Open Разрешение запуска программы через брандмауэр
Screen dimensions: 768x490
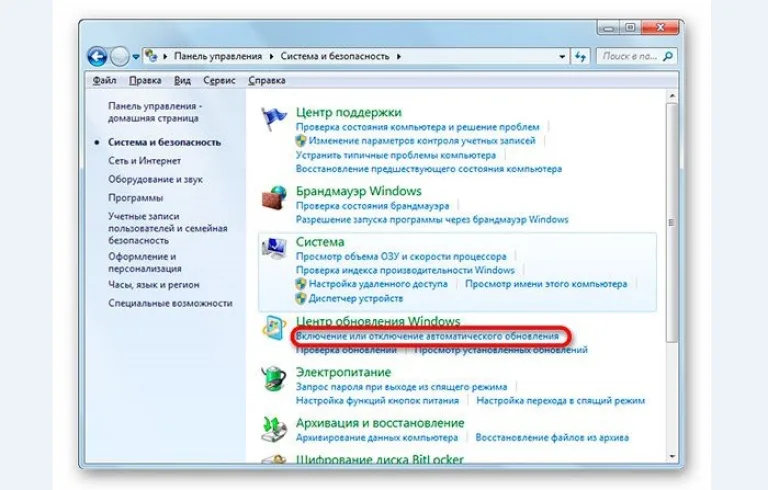click(x=432, y=220)
